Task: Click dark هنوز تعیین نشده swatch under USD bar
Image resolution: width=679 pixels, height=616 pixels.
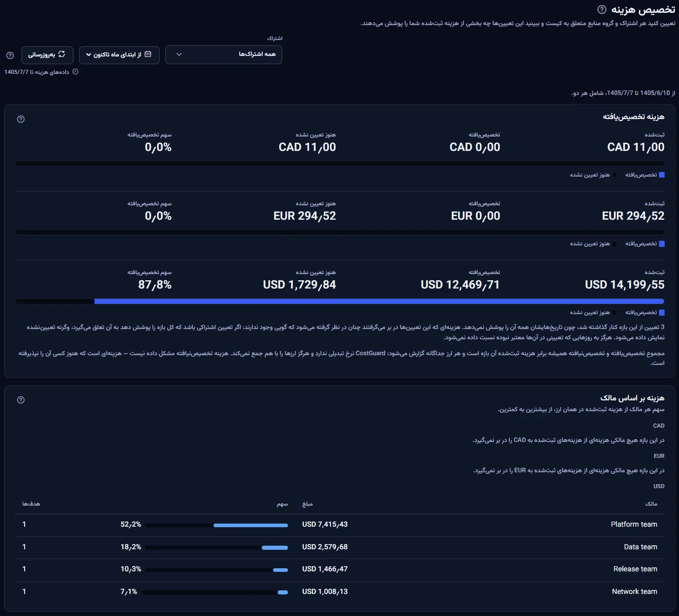Action: click(615, 313)
